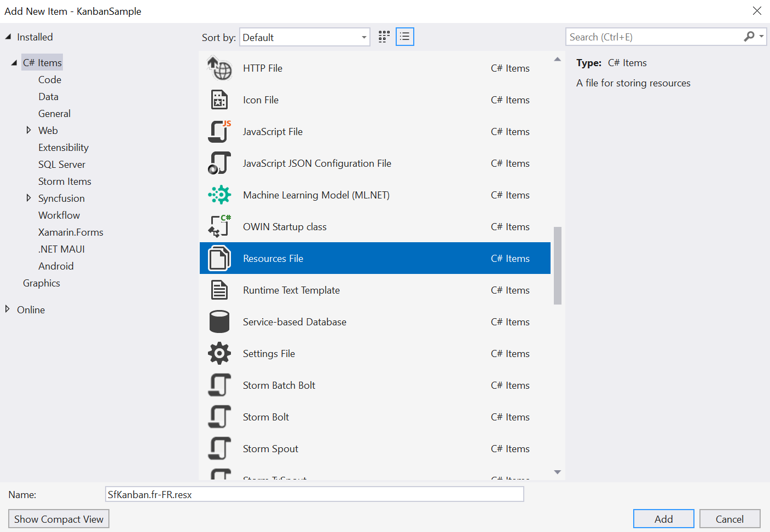
Task: Click the Name text field
Action: pos(314,494)
